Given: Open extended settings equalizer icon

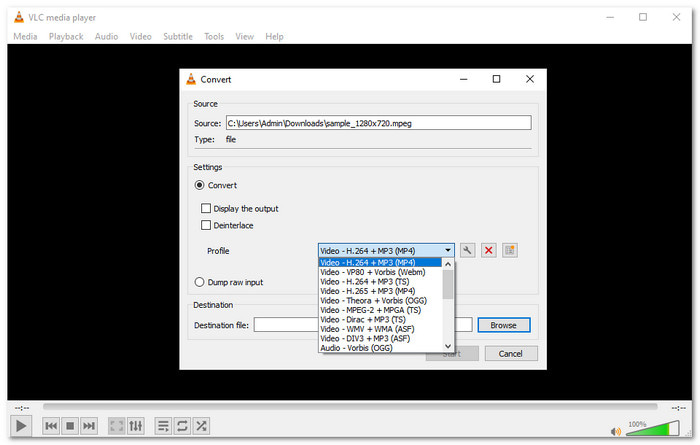Looking at the screenshot, I should coord(136,426).
